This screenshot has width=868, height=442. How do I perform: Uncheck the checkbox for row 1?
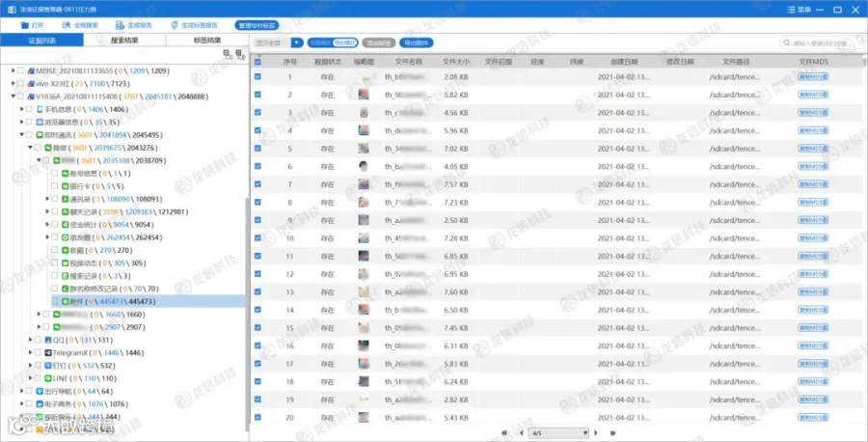point(258,76)
